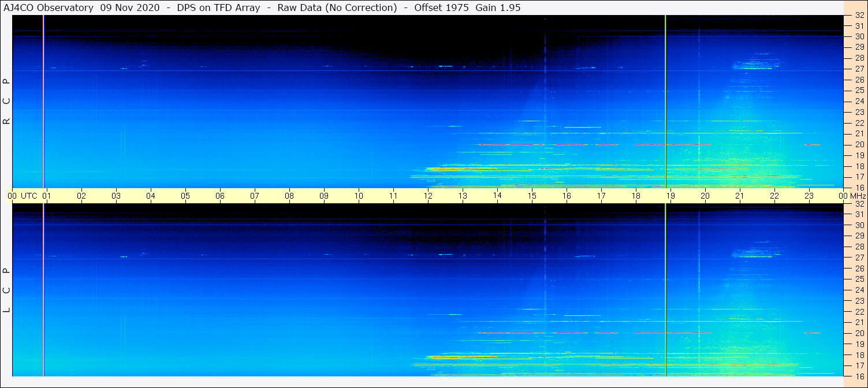The height and width of the screenshot is (388, 868).
Task: Click the AJ4CO Observatory title text
Action: (x=49, y=8)
